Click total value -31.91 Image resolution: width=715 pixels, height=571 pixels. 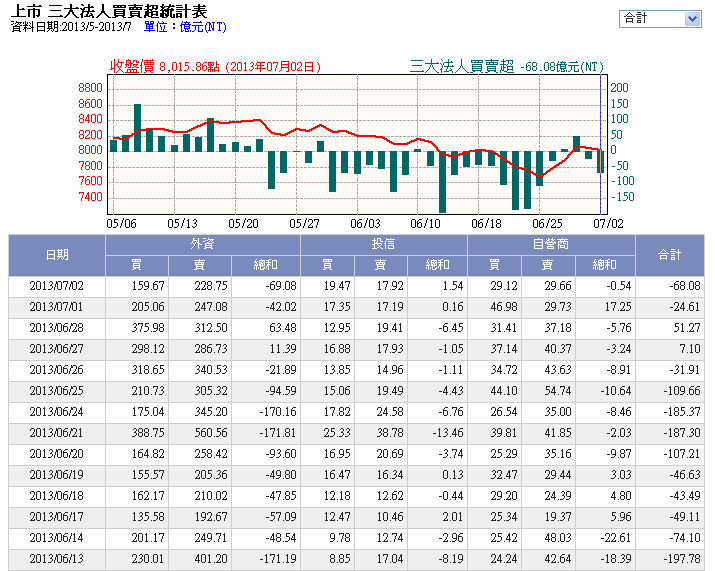pyautogui.click(x=684, y=370)
